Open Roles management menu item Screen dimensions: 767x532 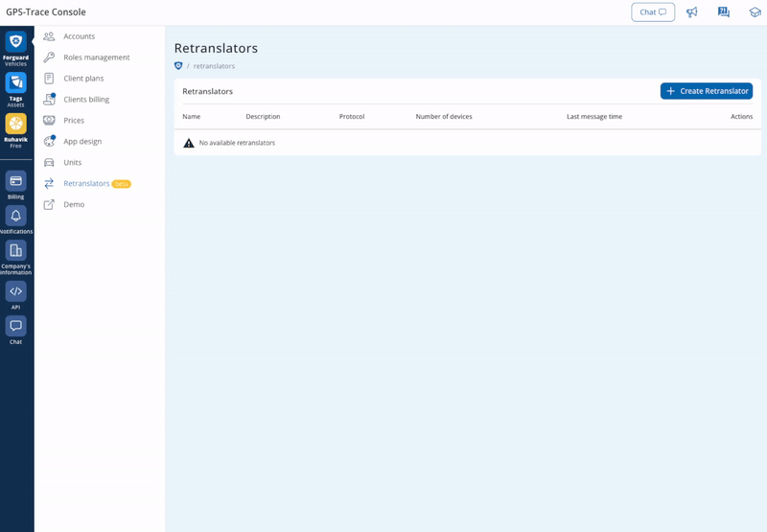96,58
